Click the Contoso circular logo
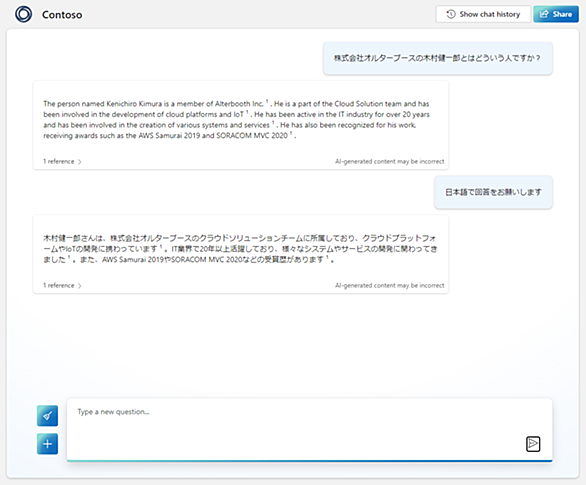Screen dimensions: 586x485 (24, 14)
